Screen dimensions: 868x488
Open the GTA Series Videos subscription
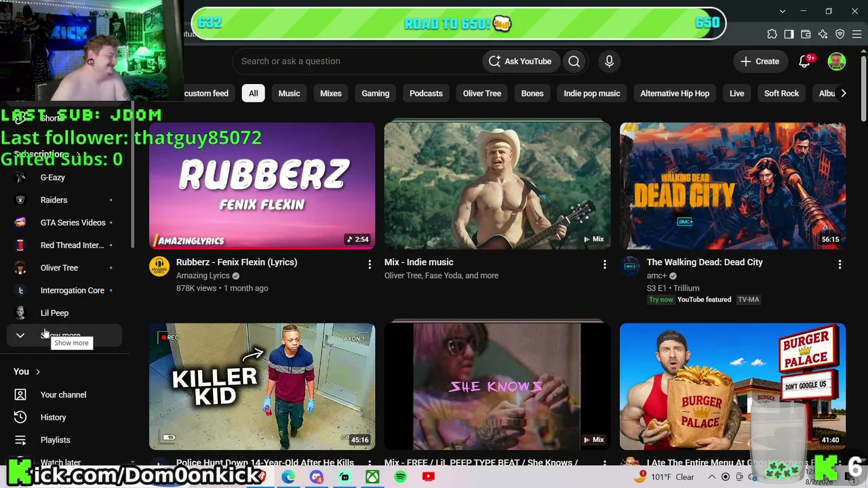pyautogui.click(x=64, y=222)
